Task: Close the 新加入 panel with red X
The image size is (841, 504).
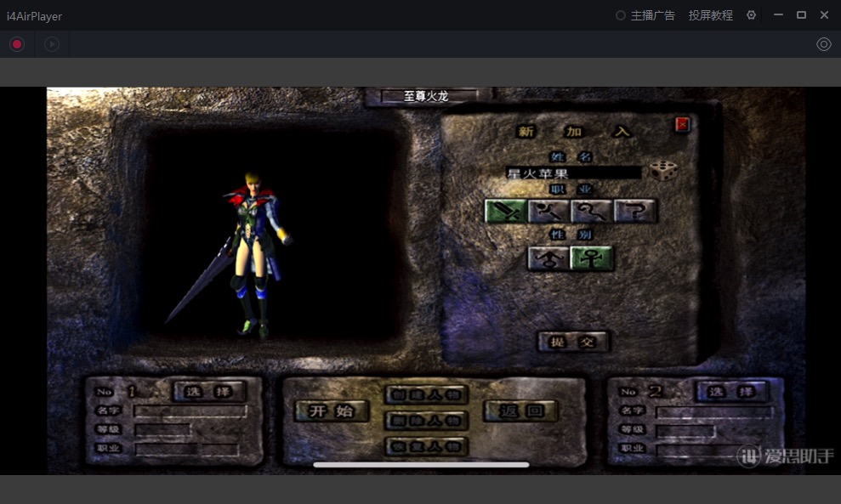Action: coord(682,125)
